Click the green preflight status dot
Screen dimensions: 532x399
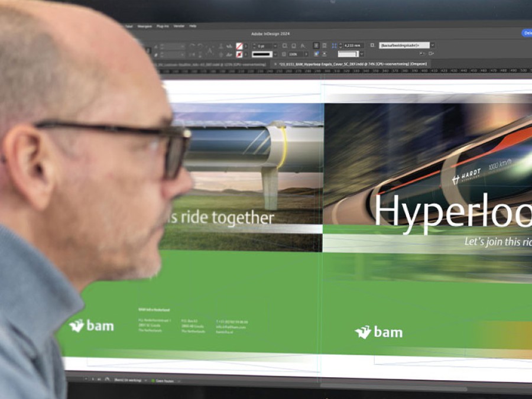click(x=153, y=381)
